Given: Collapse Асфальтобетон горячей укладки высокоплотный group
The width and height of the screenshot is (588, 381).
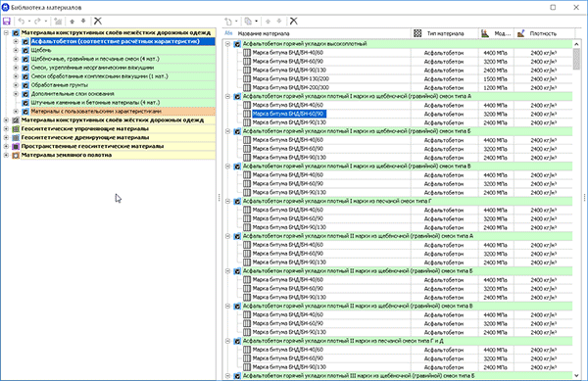Looking at the screenshot, I should (x=227, y=44).
